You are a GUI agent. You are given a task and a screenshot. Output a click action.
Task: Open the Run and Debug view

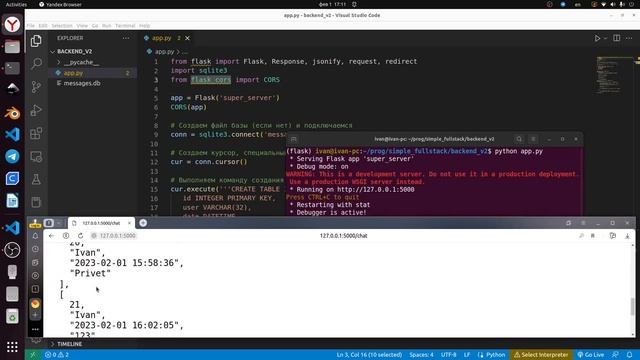coord(36,110)
